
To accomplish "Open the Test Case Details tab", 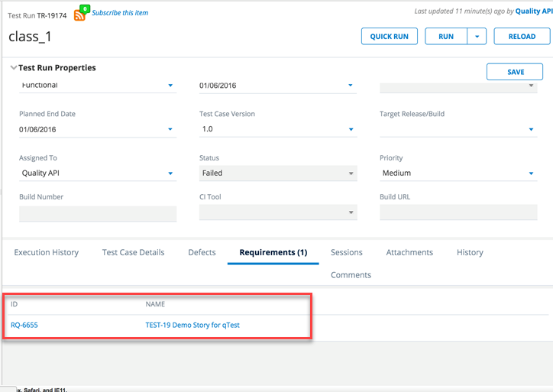I will click(133, 253).
